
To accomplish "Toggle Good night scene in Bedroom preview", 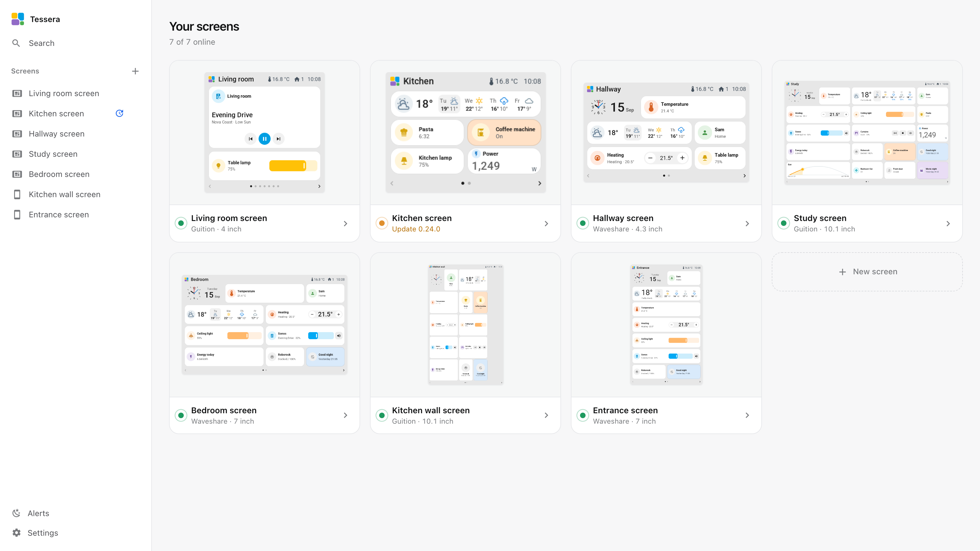I will pos(325,357).
